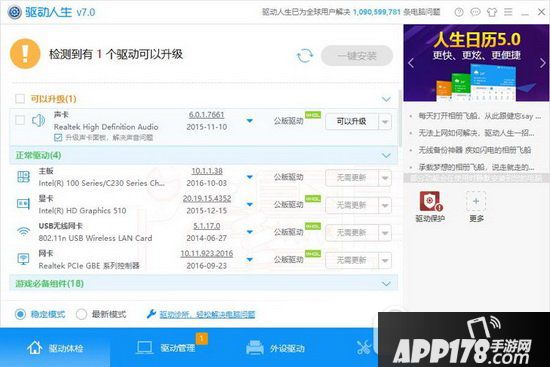The image size is (550, 367).
Task: Open version dropdown for 显卡 20.19.15.4352
Action: tap(250, 204)
